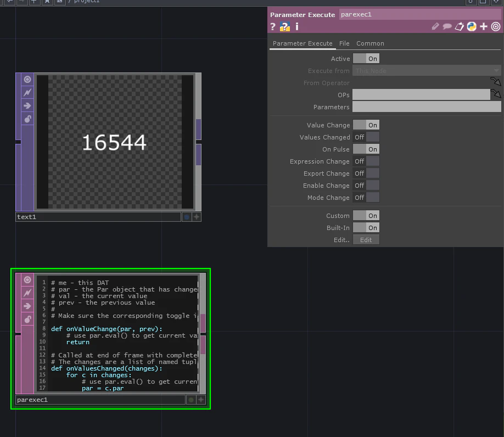This screenshot has width=504, height=437.
Task: Turn off the Active toggle
Action: point(366,59)
